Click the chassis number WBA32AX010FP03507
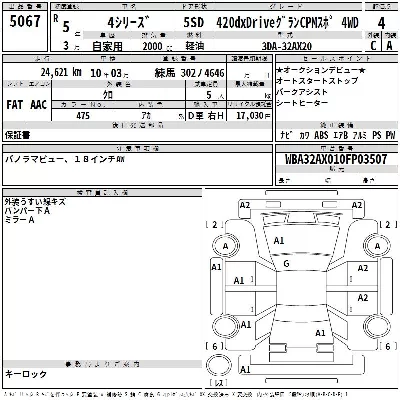Viewport: 400px width, 400px height. (336, 159)
